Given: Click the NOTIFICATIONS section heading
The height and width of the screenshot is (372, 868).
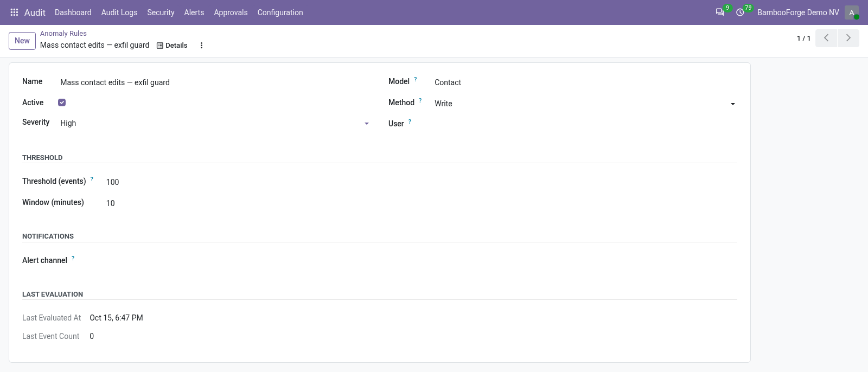Looking at the screenshot, I should 48,236.
